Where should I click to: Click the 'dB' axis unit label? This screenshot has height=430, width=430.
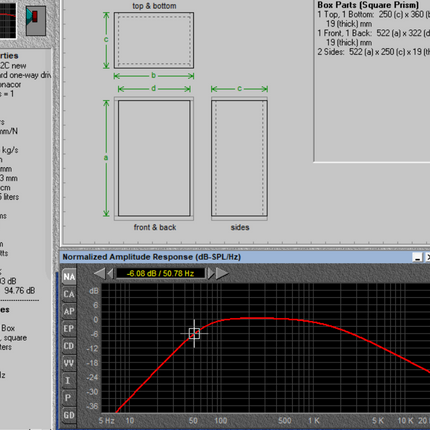point(94,291)
